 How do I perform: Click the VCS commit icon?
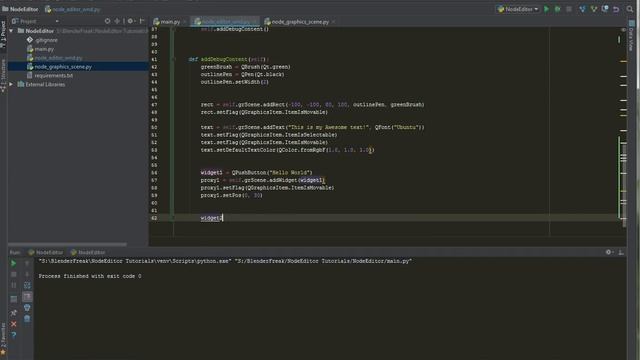pos(594,9)
